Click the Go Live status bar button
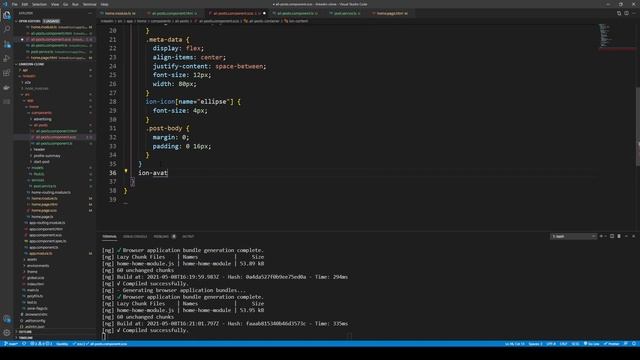The image size is (640, 360). [x=591, y=344]
